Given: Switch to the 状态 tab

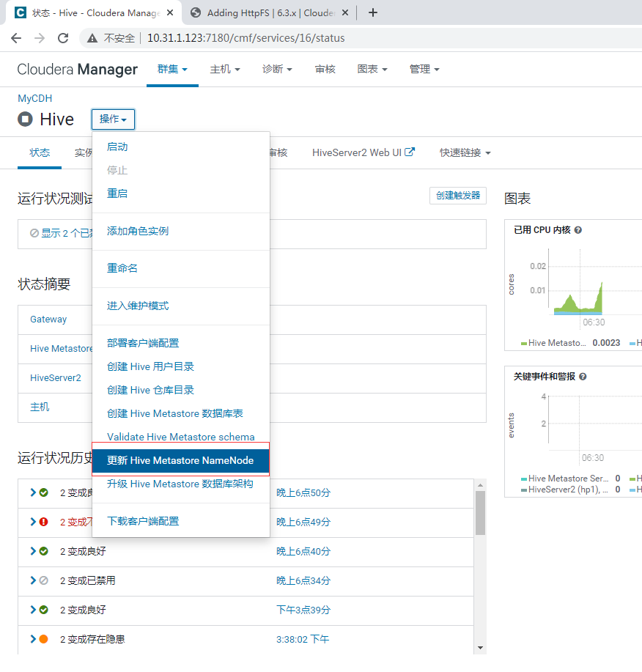Looking at the screenshot, I should pyautogui.click(x=40, y=152).
